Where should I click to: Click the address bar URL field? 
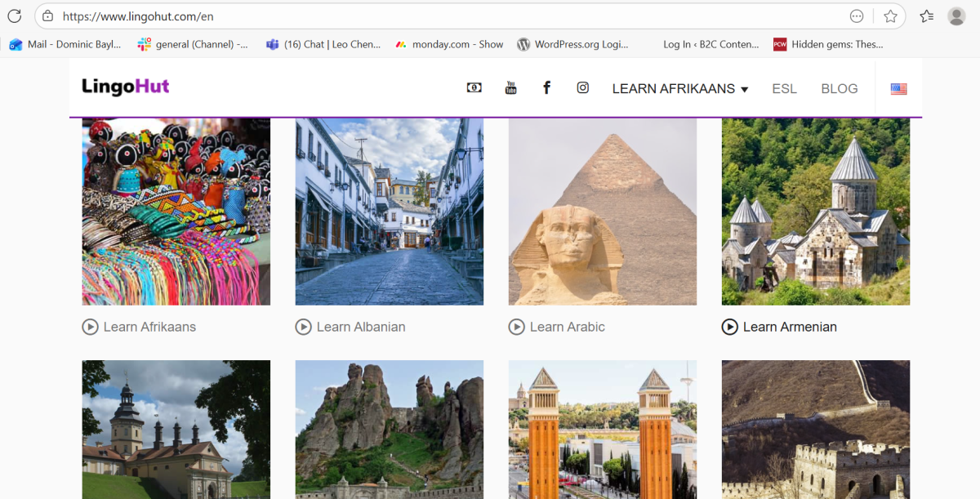coord(441,16)
